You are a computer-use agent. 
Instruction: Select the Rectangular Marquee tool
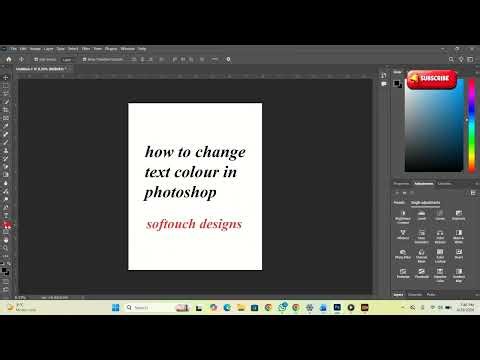6,86
